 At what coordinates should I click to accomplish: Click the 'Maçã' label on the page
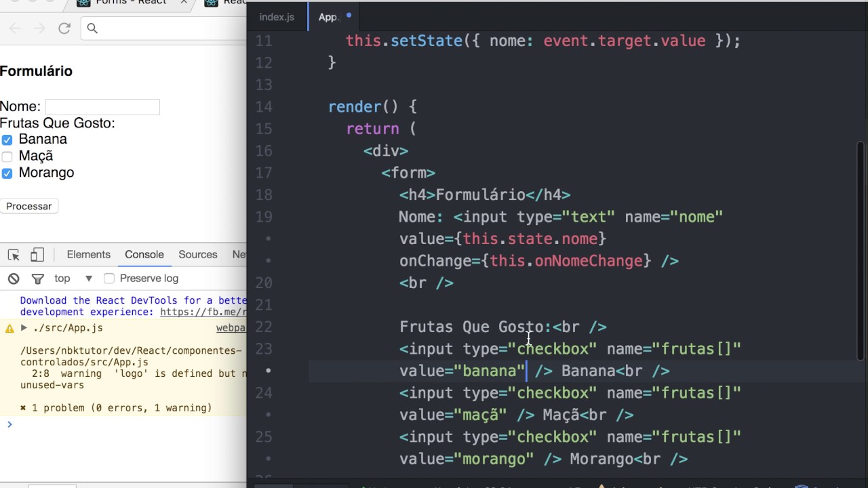pyautogui.click(x=36, y=157)
